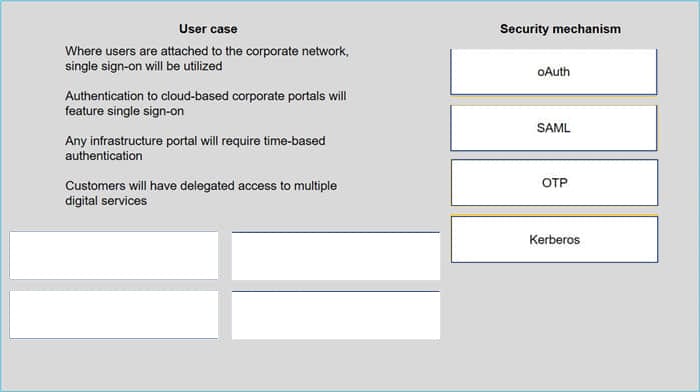Click the upper-left empty answer box
Screen dimensions: 700x392
point(114,255)
